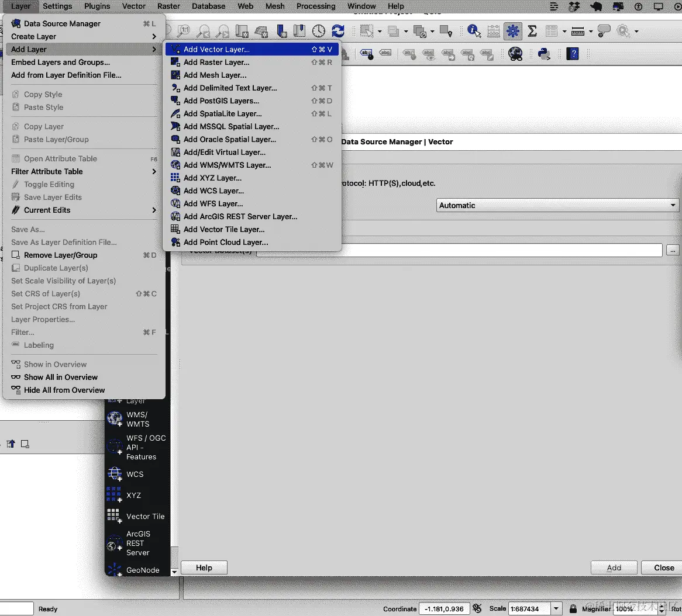
Task: Click the Magnifier stepper arrows
Action: [662, 608]
